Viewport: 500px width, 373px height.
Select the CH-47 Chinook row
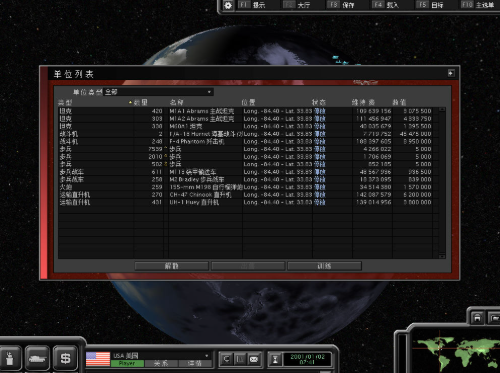tap(248, 195)
